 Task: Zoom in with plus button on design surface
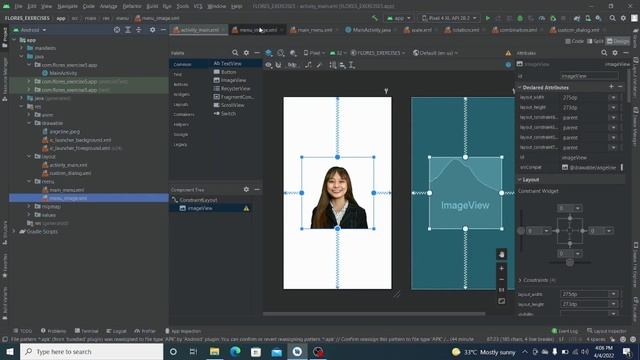[x=502, y=268]
